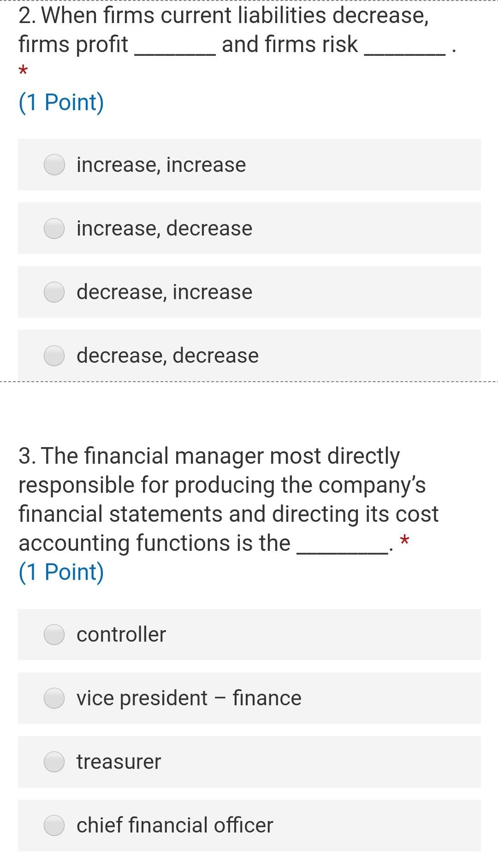Click the question 2 heading about current liabilities
The width and height of the screenshot is (498, 868).
pyautogui.click(x=237, y=30)
